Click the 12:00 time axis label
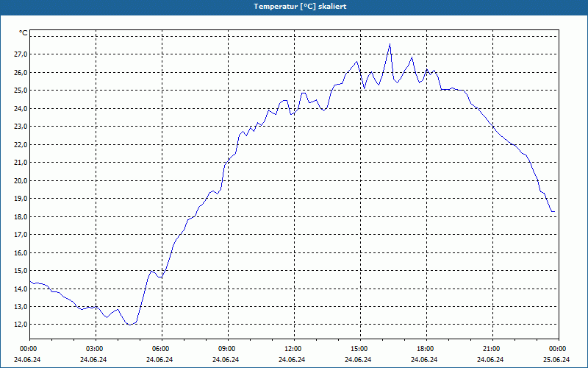This screenshot has height=368, width=588. (x=292, y=349)
